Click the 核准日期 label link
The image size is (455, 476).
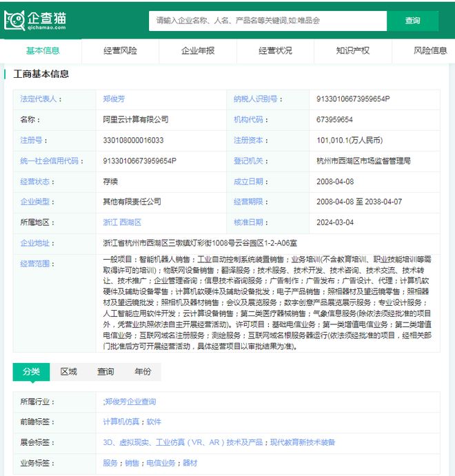pos(248,223)
